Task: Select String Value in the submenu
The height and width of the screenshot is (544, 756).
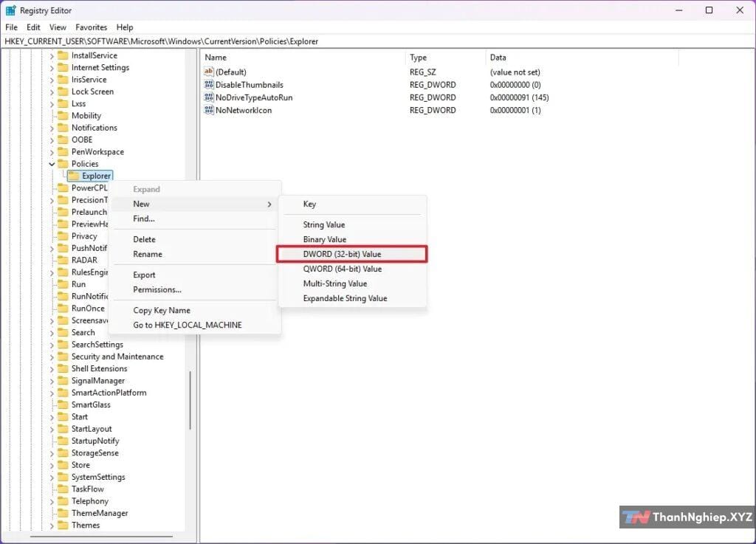Action: (352, 224)
